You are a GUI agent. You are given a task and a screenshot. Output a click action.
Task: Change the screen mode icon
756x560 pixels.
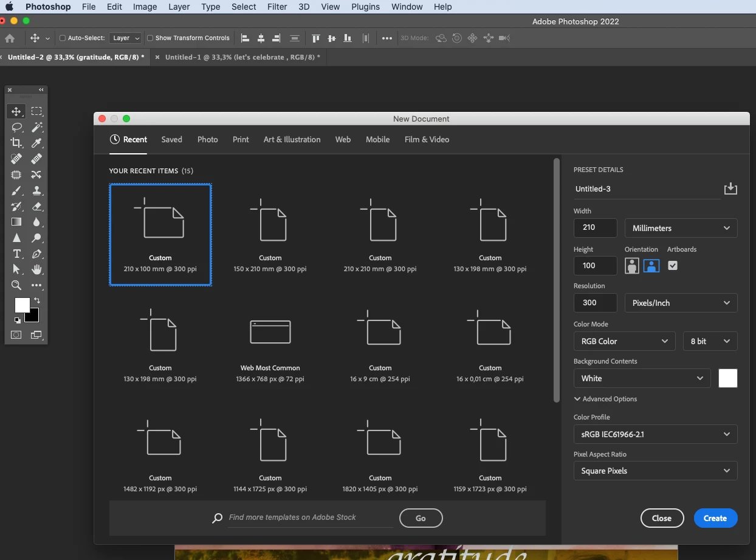pyautogui.click(x=36, y=334)
